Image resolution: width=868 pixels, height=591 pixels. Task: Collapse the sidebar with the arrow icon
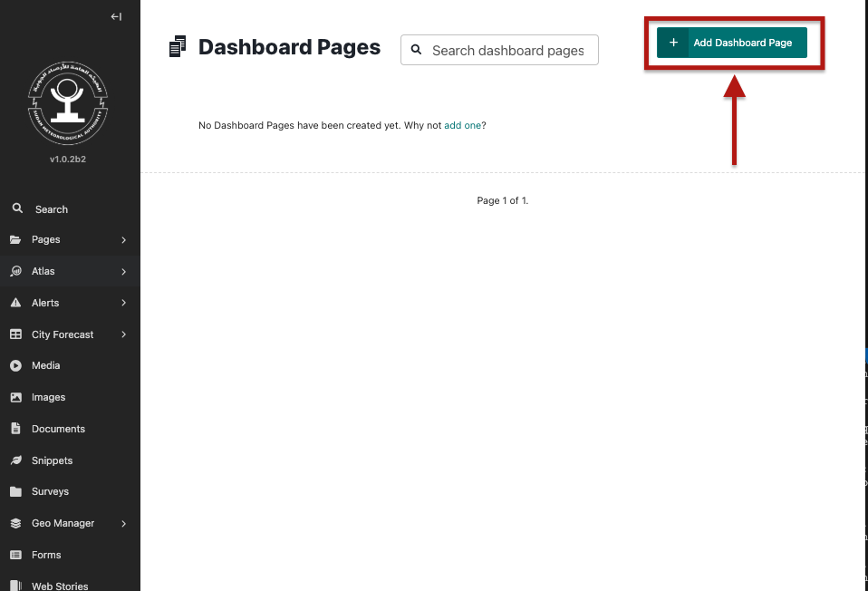click(x=116, y=16)
